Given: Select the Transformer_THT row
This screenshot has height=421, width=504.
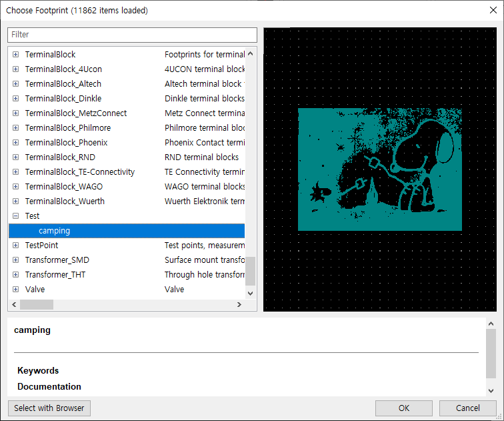Looking at the screenshot, I should (x=127, y=275).
